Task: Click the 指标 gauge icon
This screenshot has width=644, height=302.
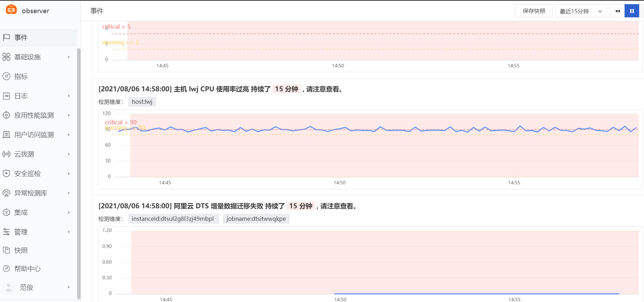Action: pos(6,76)
